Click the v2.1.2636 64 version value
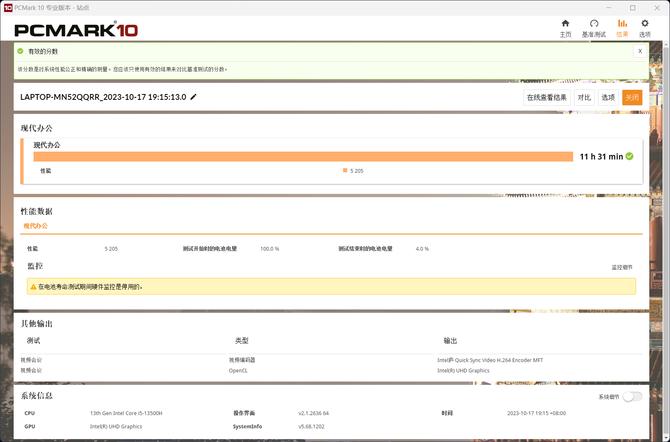The height and width of the screenshot is (442, 670). coord(314,413)
